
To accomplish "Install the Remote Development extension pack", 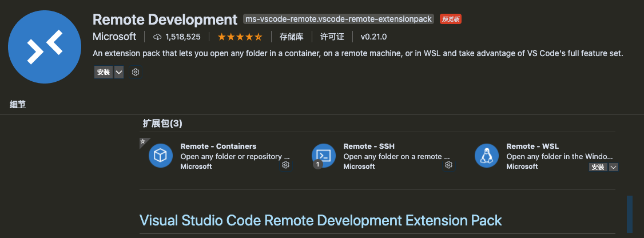I will [x=104, y=73].
